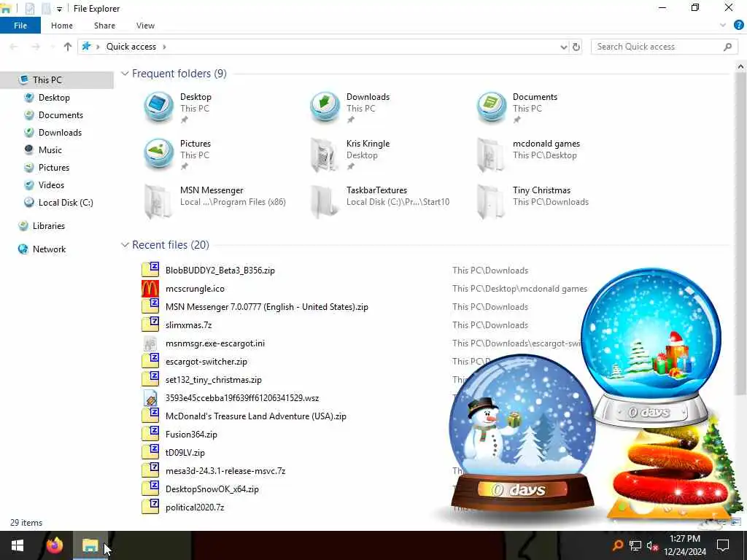Select tD09LV.zip in recent files
The image size is (747, 560).
(185, 453)
